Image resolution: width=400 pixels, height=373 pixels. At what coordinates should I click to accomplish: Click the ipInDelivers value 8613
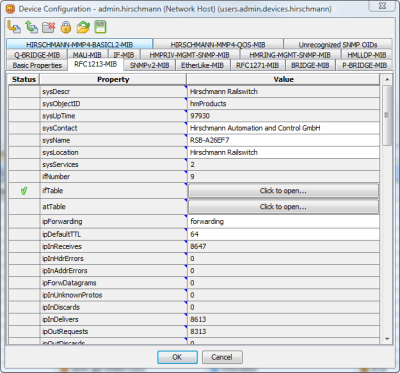click(x=283, y=319)
